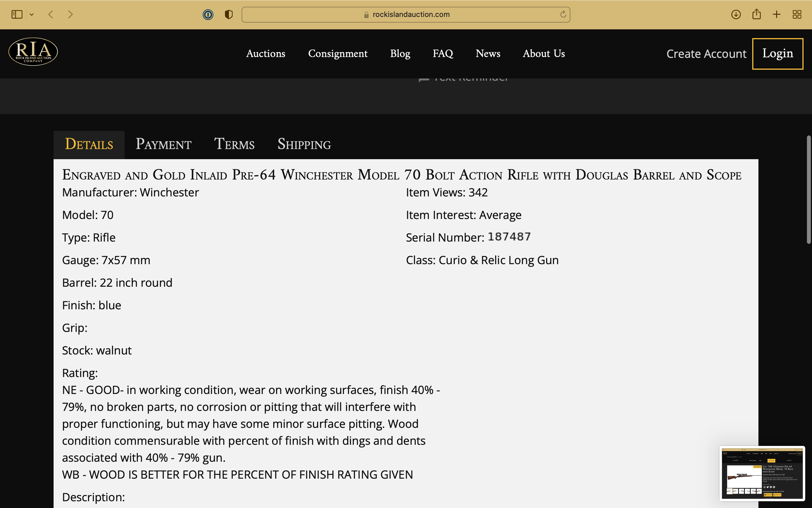Reload the page with the refresh icon
This screenshot has width=812, height=508.
tap(563, 14)
